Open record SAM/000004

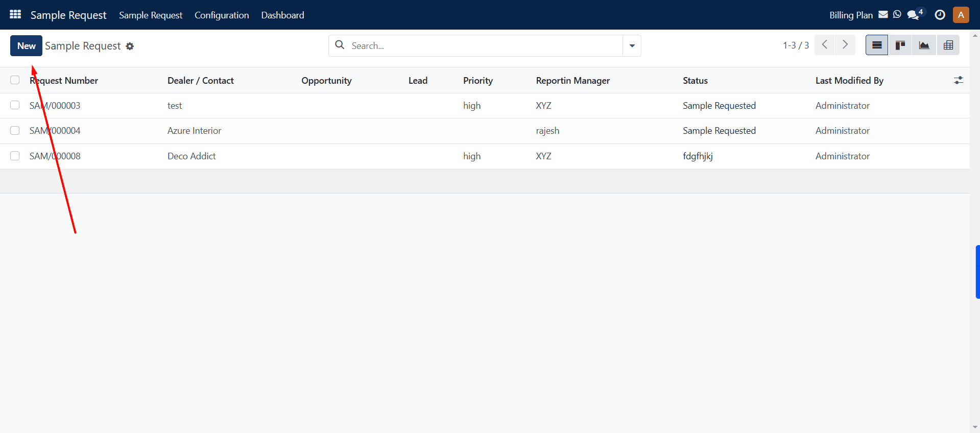tap(55, 130)
